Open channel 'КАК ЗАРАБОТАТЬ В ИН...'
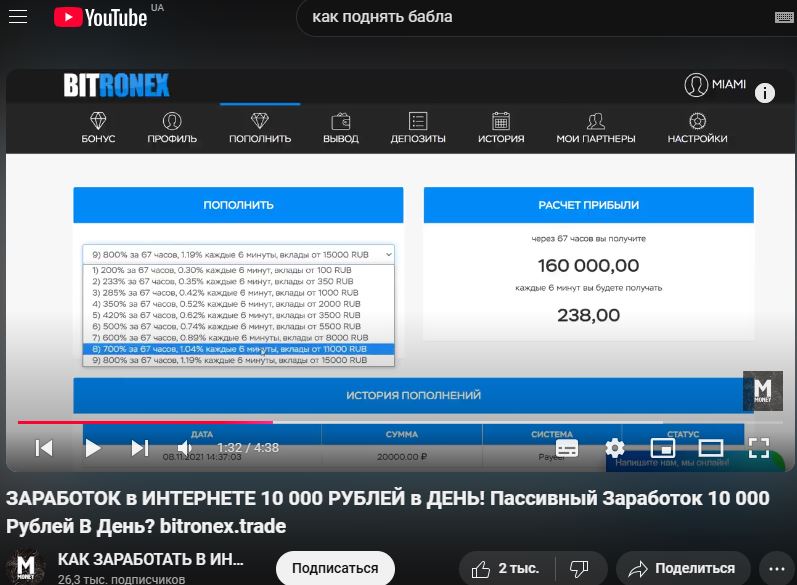The height and width of the screenshot is (585, 797). 150,559
